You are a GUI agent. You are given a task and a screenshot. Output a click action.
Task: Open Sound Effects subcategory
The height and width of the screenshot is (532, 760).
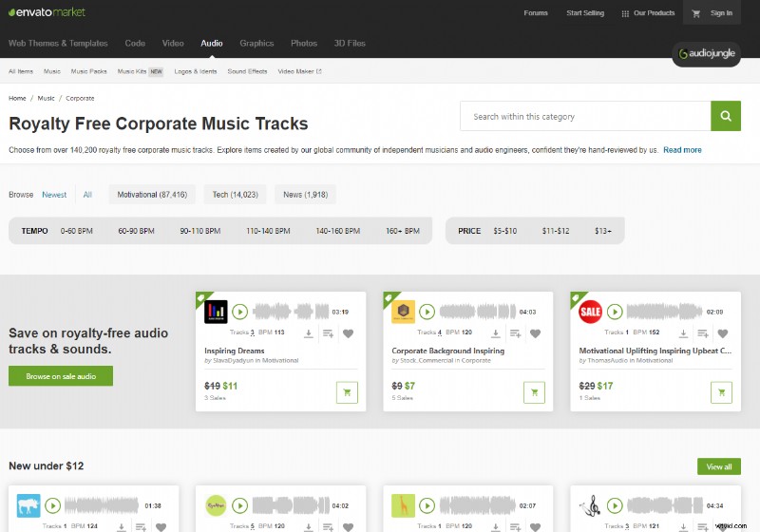(x=247, y=71)
